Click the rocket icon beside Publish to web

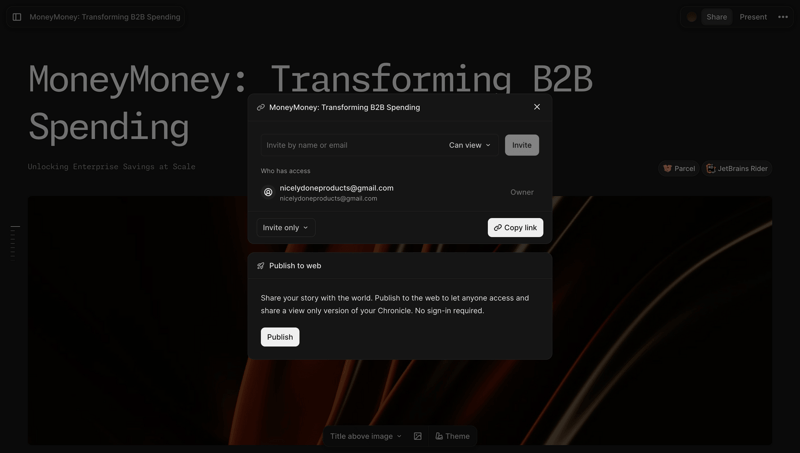(261, 266)
